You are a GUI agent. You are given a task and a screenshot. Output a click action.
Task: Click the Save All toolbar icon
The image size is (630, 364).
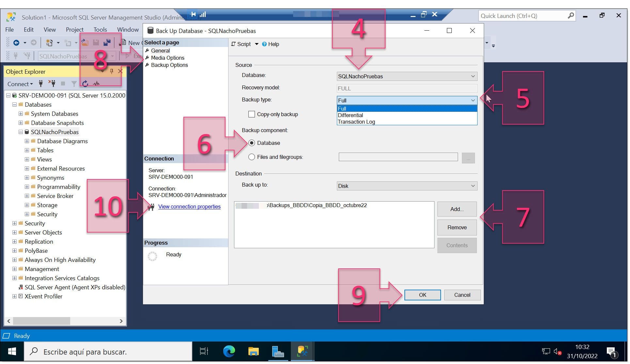tap(107, 42)
